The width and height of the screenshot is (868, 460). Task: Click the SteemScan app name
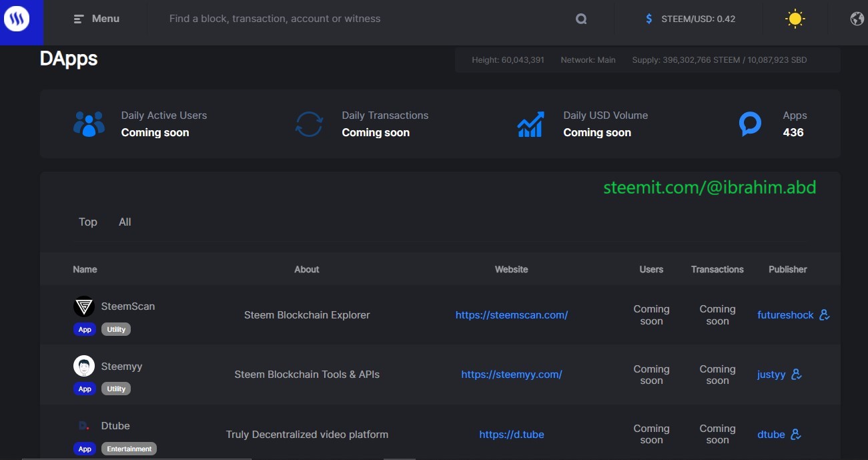(128, 306)
